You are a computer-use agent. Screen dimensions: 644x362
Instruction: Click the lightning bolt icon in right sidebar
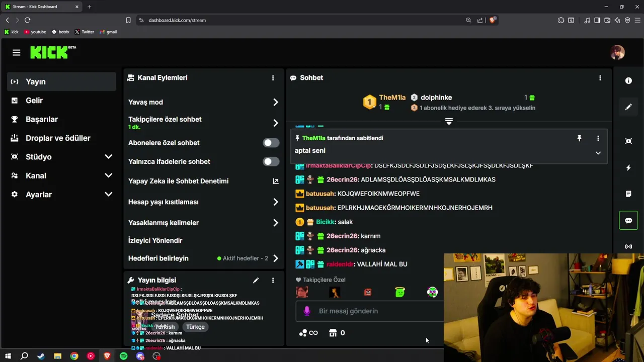[628, 168]
